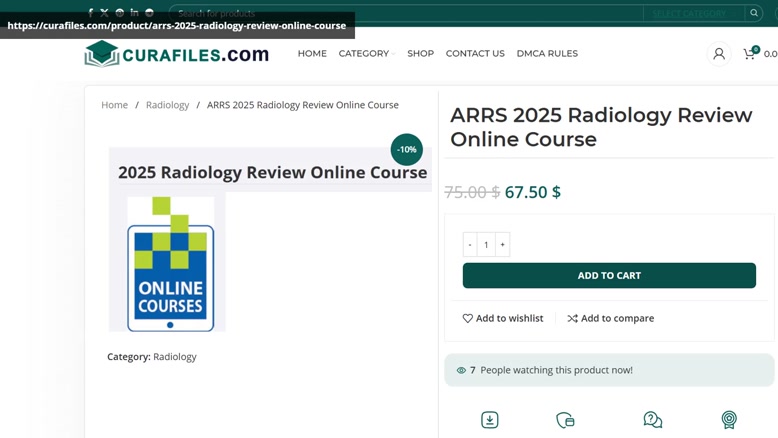Click the Add to Cart button
Viewport: 778px width, 438px height.
click(609, 275)
